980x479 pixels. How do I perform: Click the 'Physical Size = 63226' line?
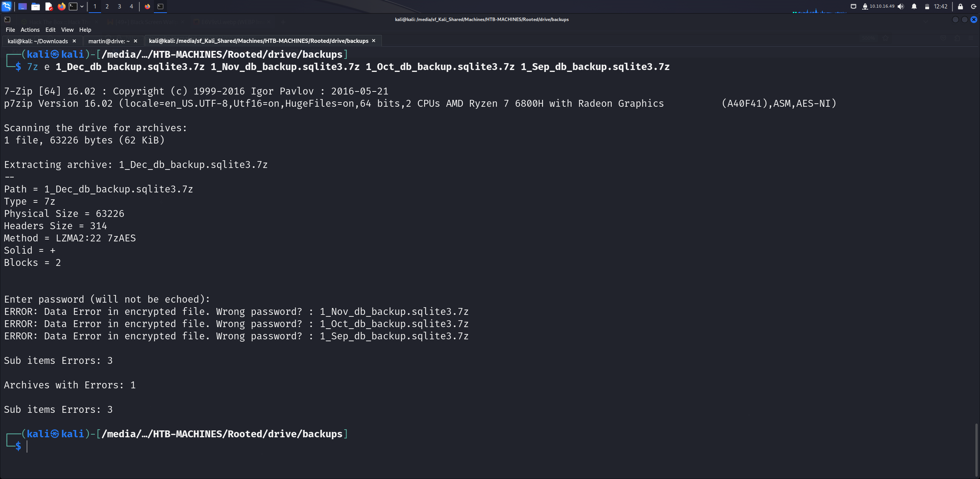point(64,214)
